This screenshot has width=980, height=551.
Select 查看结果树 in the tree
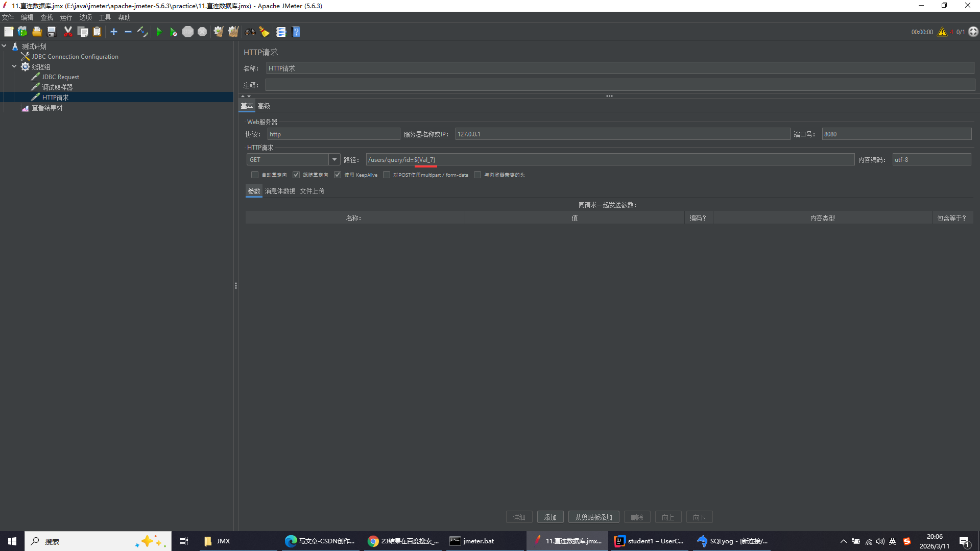[47, 108]
